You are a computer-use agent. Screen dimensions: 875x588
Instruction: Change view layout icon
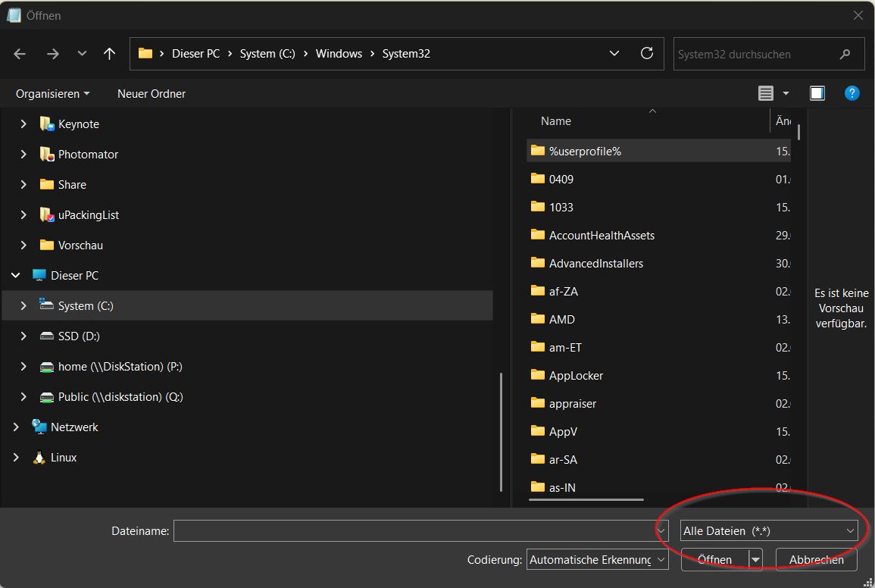point(766,93)
